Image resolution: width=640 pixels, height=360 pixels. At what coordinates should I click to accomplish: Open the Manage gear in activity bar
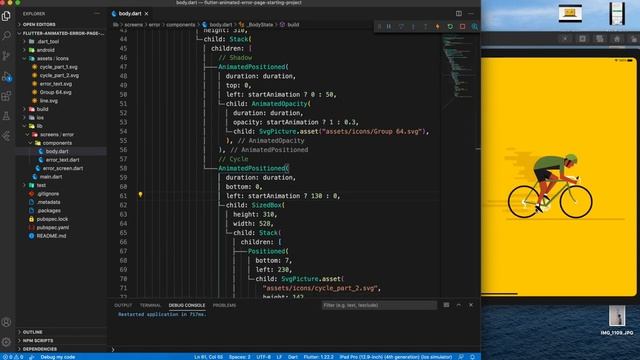[6, 342]
